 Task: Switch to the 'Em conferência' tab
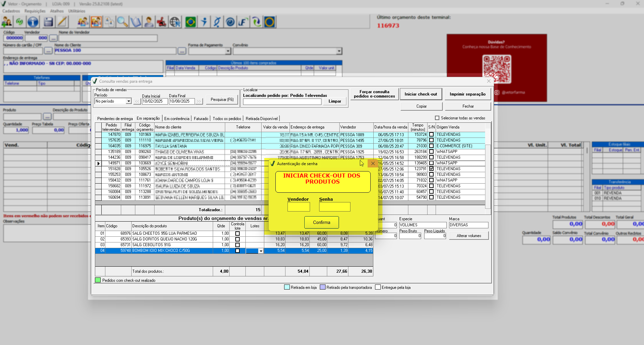[176, 119]
